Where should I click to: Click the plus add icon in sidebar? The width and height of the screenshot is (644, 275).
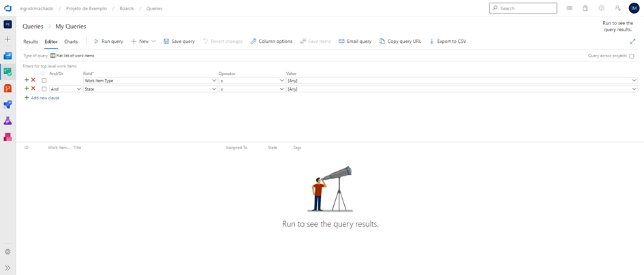click(7, 39)
